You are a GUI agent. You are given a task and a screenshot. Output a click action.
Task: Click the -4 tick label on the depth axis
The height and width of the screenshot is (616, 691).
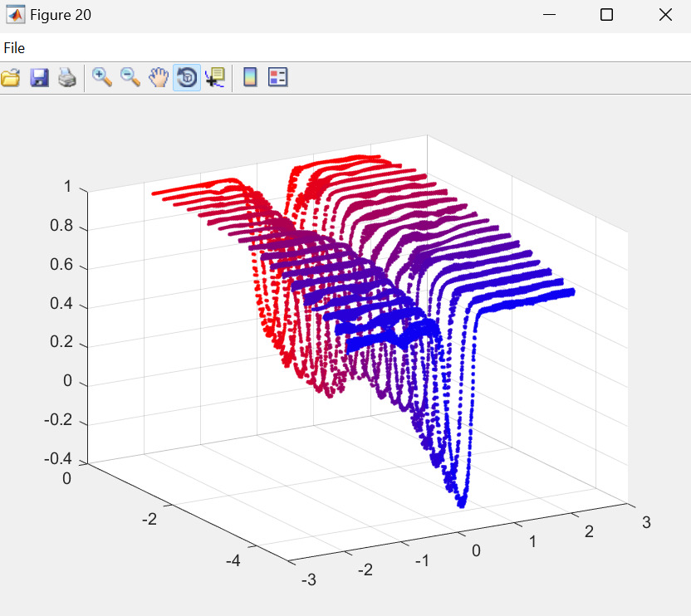[x=233, y=560]
